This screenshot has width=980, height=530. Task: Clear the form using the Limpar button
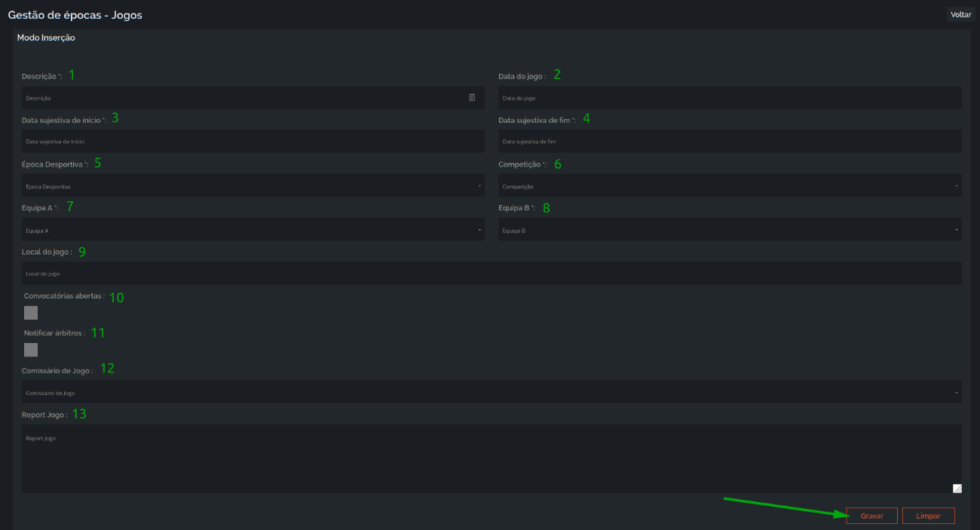(928, 516)
